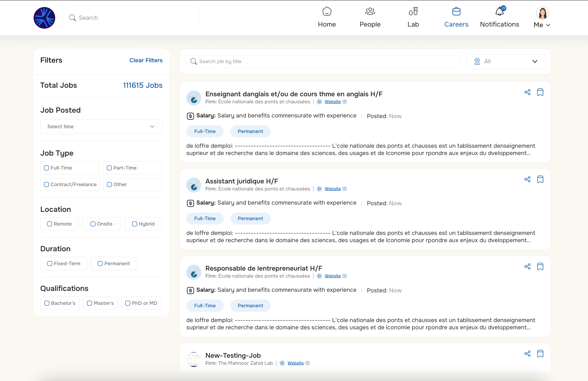Expand the All location dropdown
588x381 pixels.
click(506, 61)
